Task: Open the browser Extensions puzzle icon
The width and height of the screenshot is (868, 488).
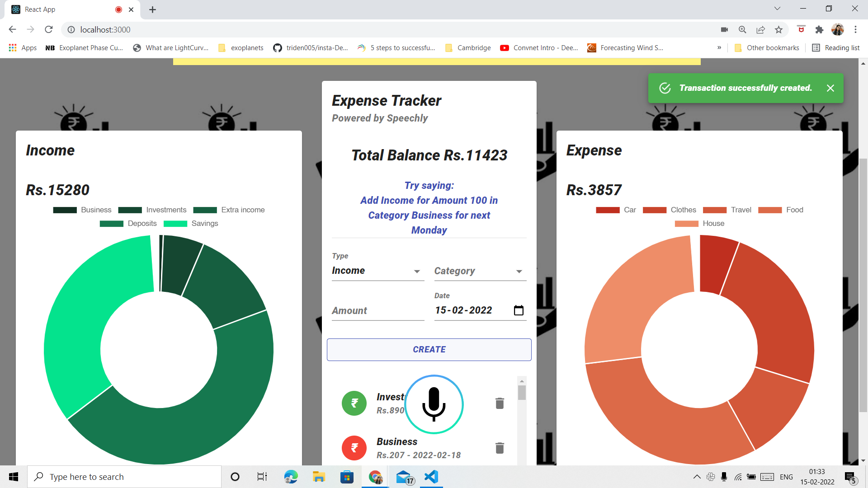Action: point(820,29)
